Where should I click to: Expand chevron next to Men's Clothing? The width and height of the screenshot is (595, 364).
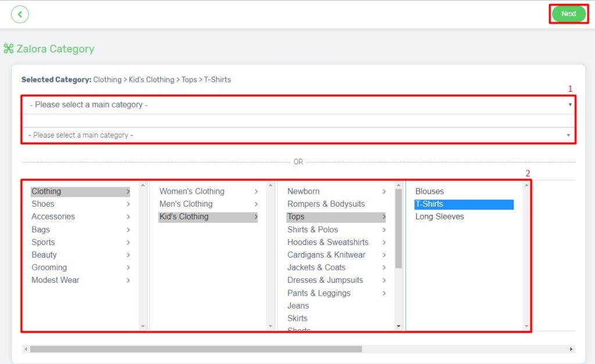[256, 204]
